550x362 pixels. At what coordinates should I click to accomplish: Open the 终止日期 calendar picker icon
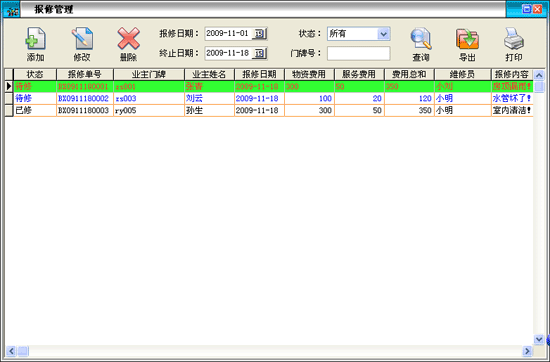(x=260, y=53)
